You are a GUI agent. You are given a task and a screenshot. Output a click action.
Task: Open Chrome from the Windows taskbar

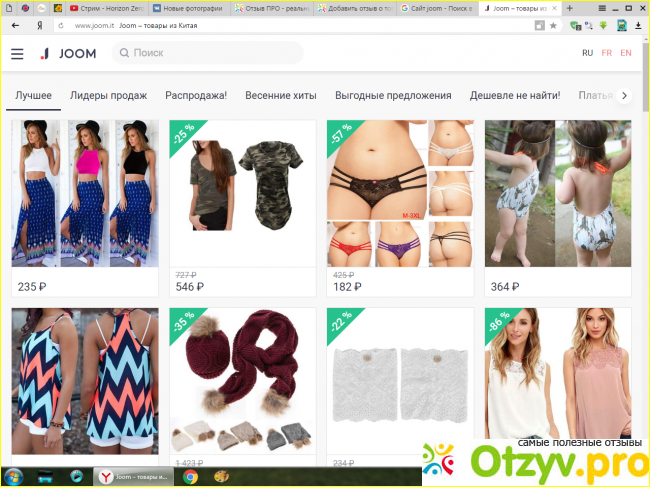(190, 477)
